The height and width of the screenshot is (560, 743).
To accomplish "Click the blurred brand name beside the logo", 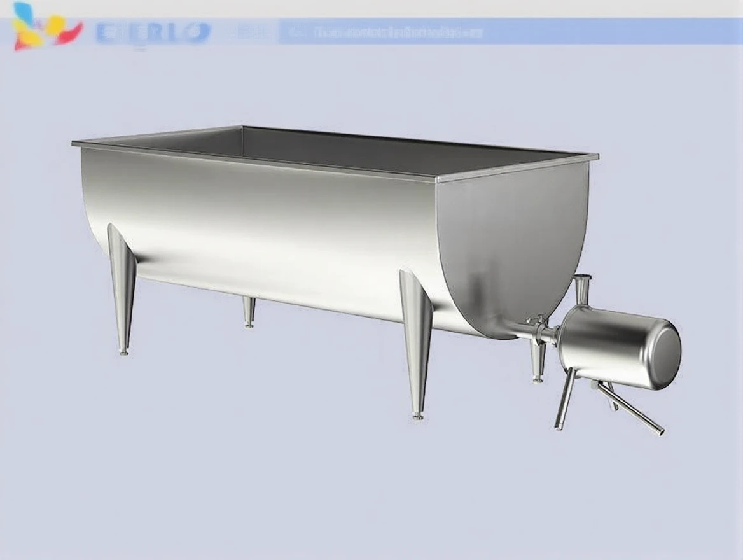I will (x=153, y=32).
